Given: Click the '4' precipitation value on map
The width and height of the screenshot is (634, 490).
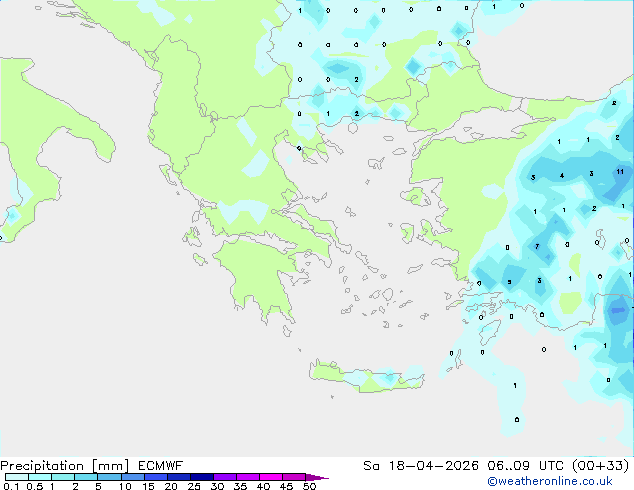Looking at the screenshot, I should point(562,175).
